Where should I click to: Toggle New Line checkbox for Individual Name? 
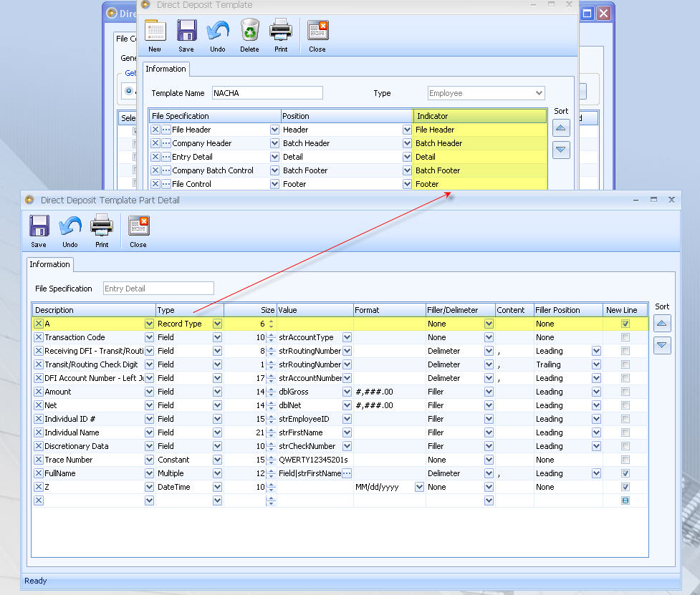[625, 432]
